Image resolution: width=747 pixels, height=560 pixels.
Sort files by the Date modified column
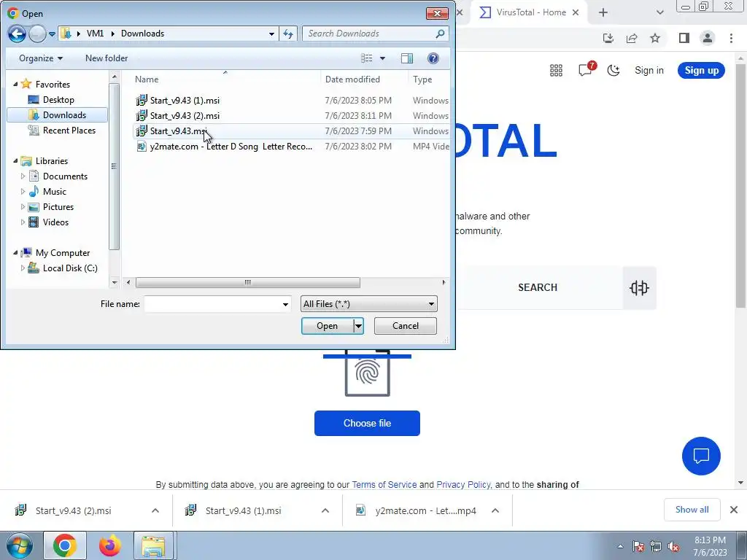(352, 79)
